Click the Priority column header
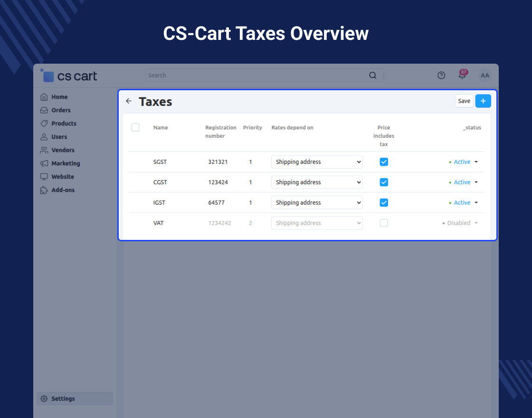Viewport: 532px width, 418px height. pos(252,128)
